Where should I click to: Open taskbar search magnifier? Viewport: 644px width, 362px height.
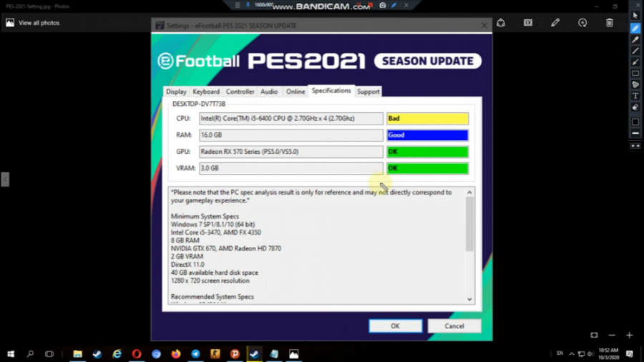tap(30, 354)
